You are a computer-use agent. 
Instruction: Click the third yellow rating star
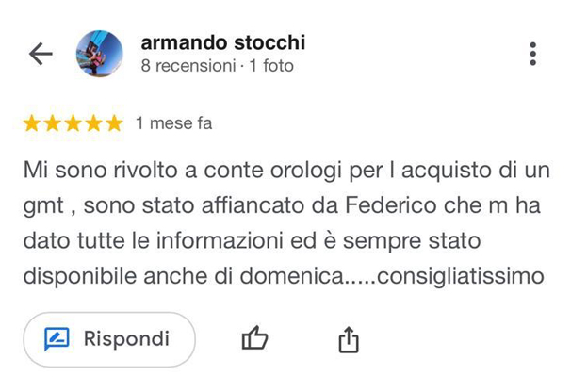[x=73, y=123]
